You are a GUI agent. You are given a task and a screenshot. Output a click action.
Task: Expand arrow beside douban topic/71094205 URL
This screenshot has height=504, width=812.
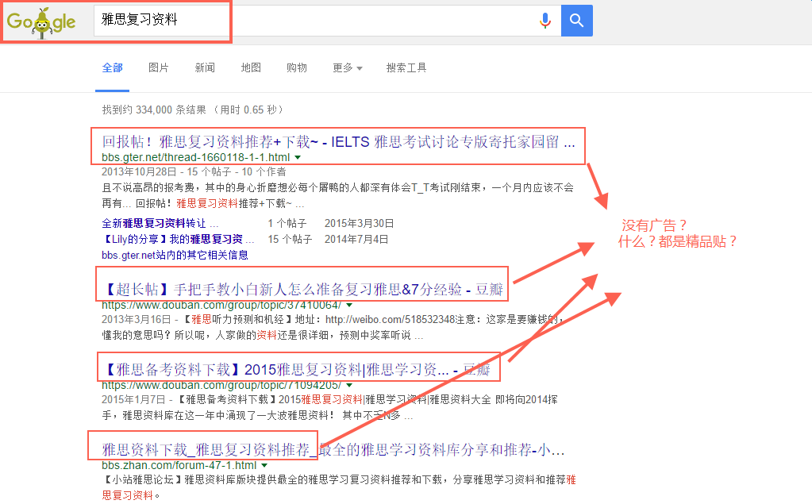click(x=349, y=386)
